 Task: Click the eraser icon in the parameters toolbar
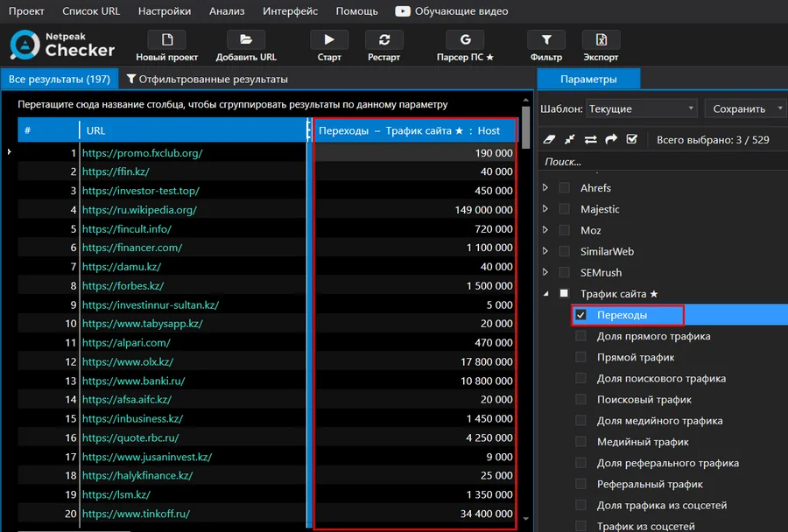click(x=549, y=139)
